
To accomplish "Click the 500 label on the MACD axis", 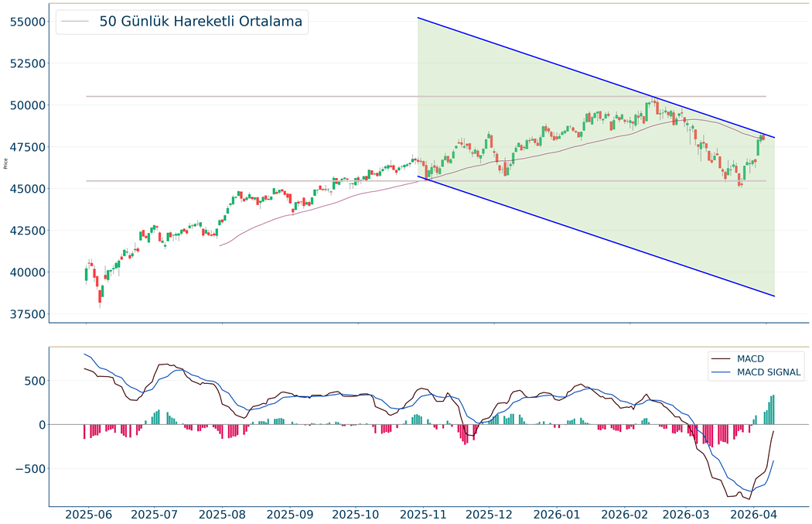I will pyautogui.click(x=32, y=381).
